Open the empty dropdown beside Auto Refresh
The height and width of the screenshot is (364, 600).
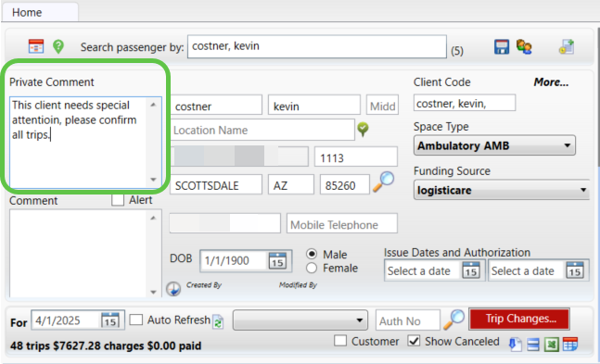[x=300, y=320]
